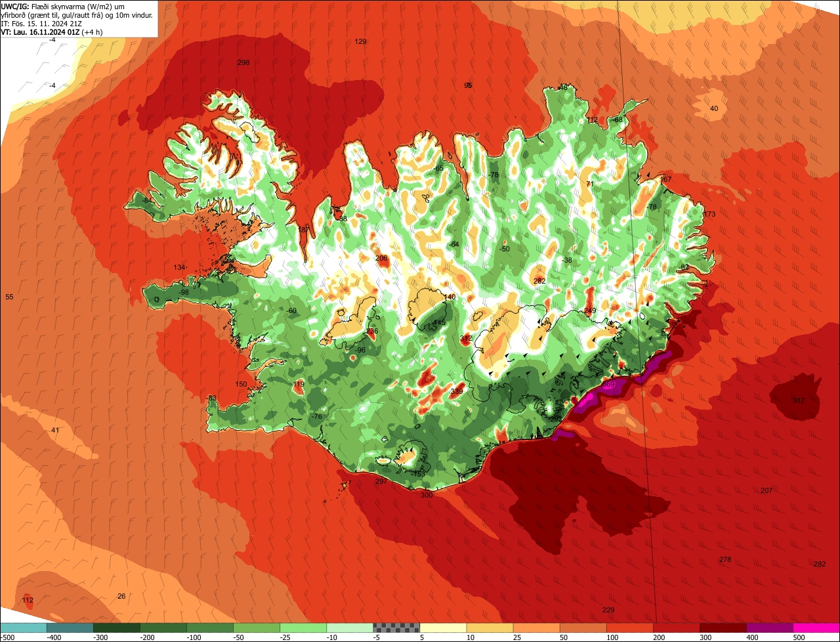
Task: Click the '71' value on the map
Action: coord(590,184)
